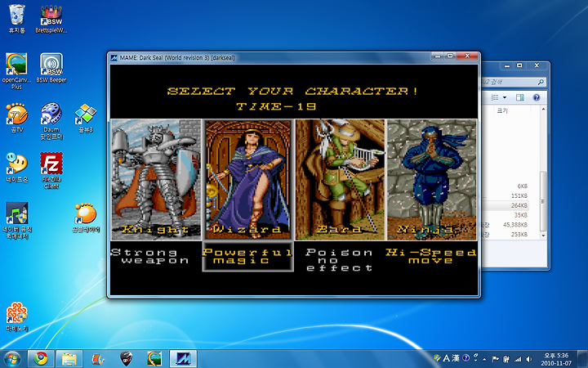Open the guitar pick shield taskbar icon
The width and height of the screenshot is (588, 368).
click(x=127, y=359)
